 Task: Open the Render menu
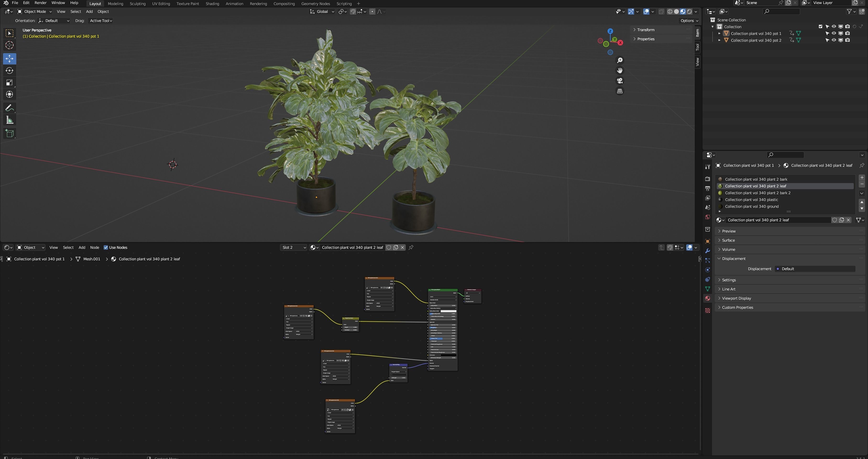click(x=40, y=3)
